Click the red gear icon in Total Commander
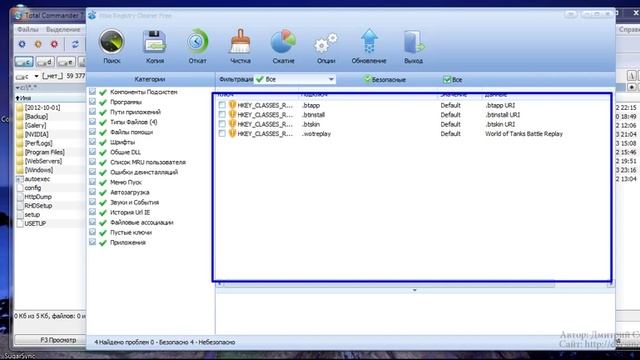The height and width of the screenshot is (360, 640). (54, 44)
